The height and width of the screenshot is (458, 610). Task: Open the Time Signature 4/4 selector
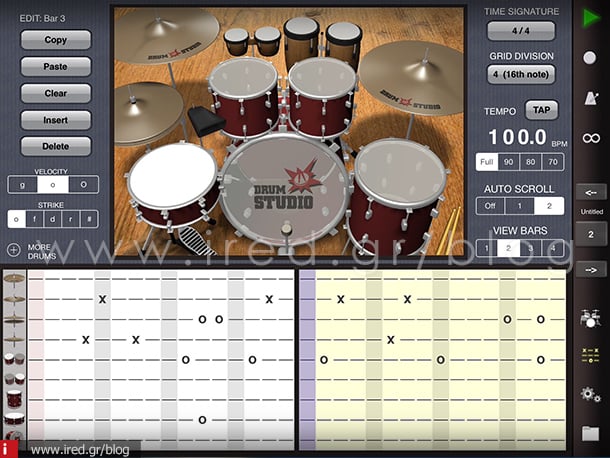pos(521,31)
